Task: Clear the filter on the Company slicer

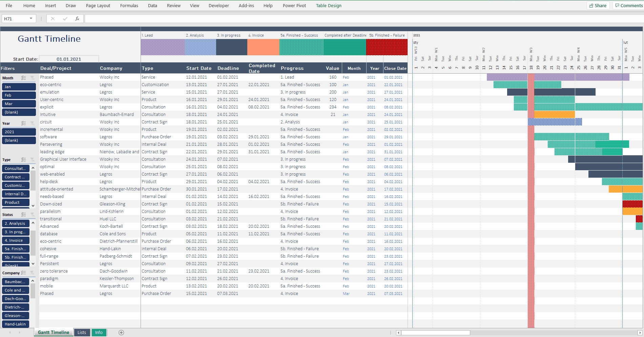Action: [x=33, y=273]
